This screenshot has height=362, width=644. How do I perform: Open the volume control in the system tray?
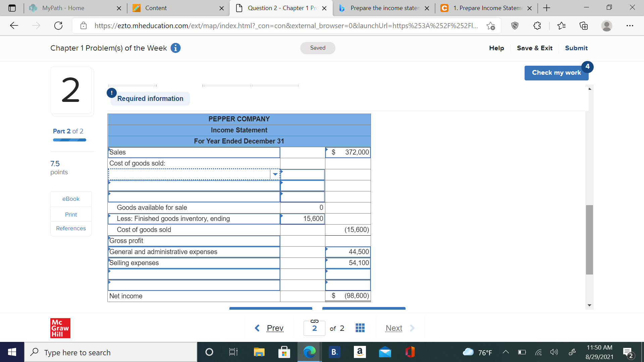(554, 352)
